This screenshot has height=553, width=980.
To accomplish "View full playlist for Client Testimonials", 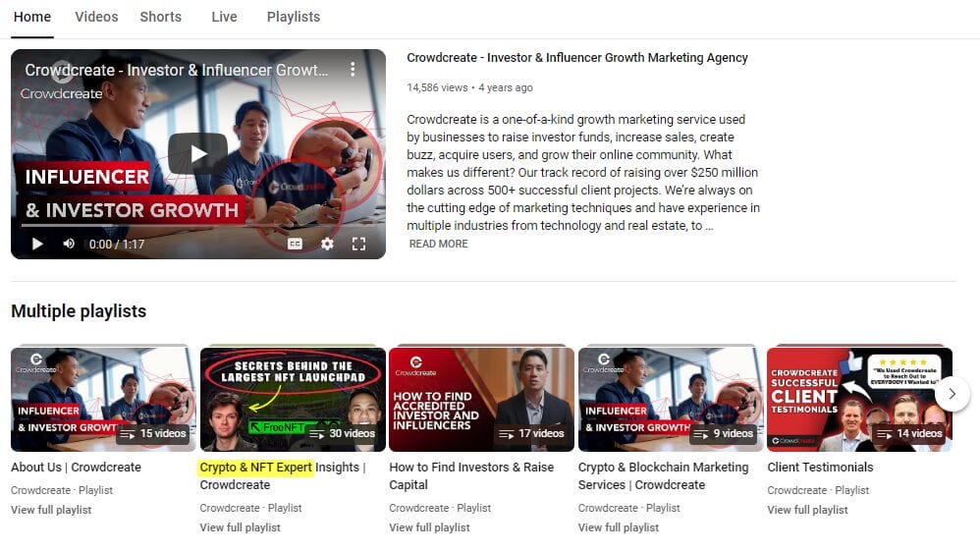I will [x=807, y=510].
